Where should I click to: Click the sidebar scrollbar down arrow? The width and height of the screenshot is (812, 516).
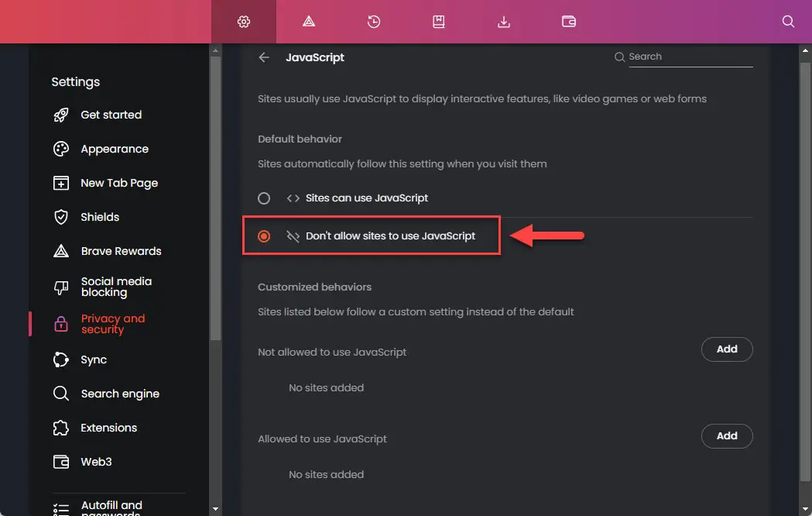(x=215, y=509)
